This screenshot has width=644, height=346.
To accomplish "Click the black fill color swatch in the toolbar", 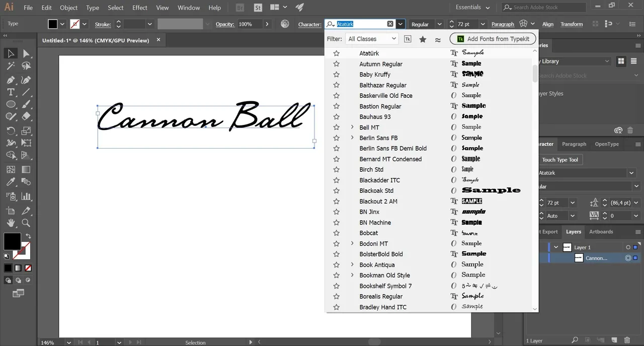I will [12, 242].
